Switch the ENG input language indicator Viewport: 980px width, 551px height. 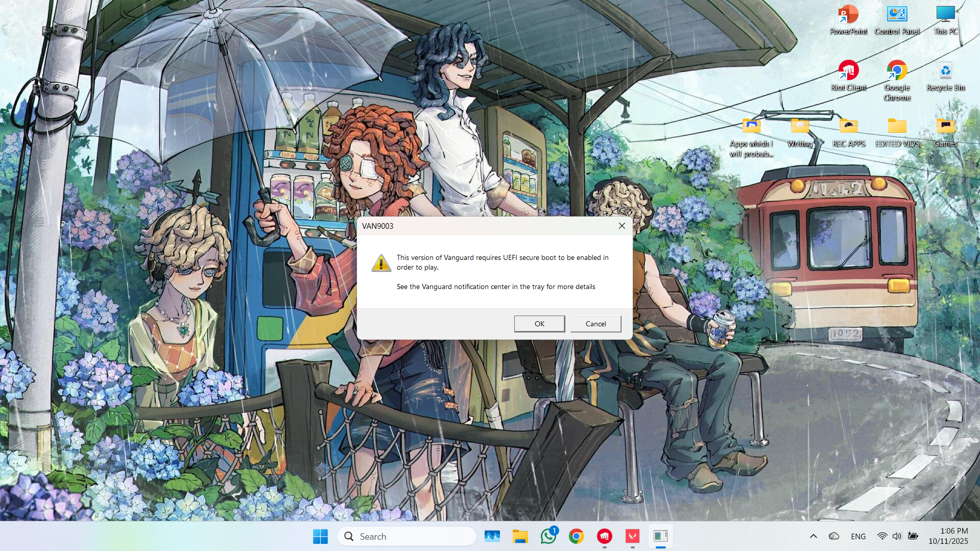[858, 536]
